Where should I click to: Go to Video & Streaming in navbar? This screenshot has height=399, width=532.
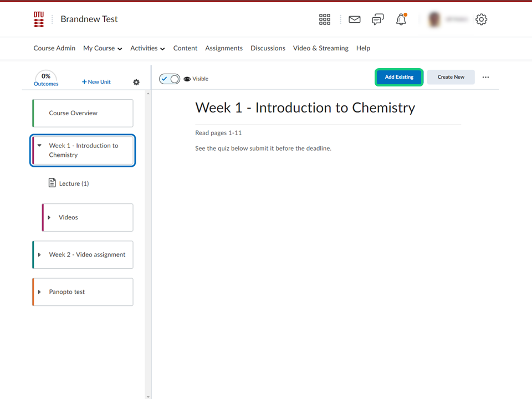click(x=321, y=48)
